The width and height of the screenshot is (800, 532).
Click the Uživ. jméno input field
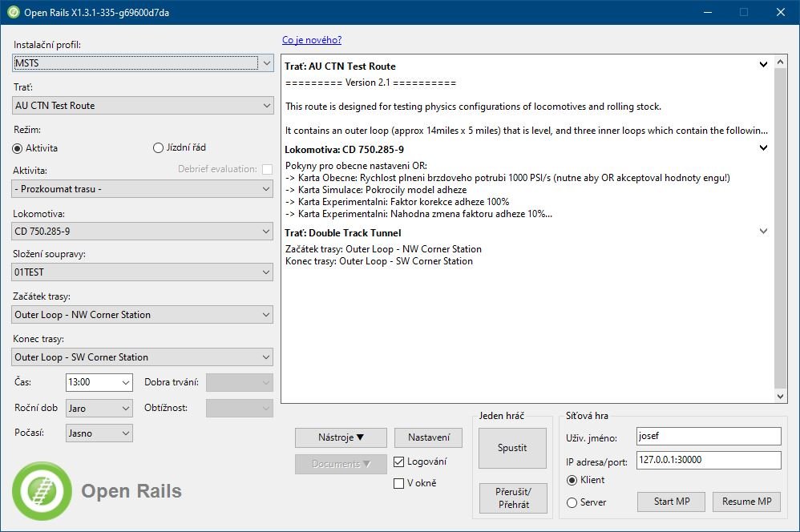coord(708,436)
